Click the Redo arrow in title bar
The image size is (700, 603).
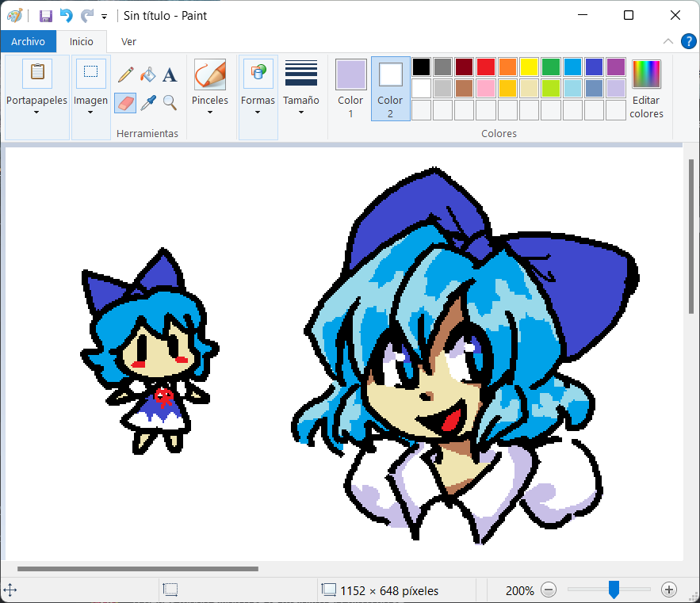(x=86, y=16)
